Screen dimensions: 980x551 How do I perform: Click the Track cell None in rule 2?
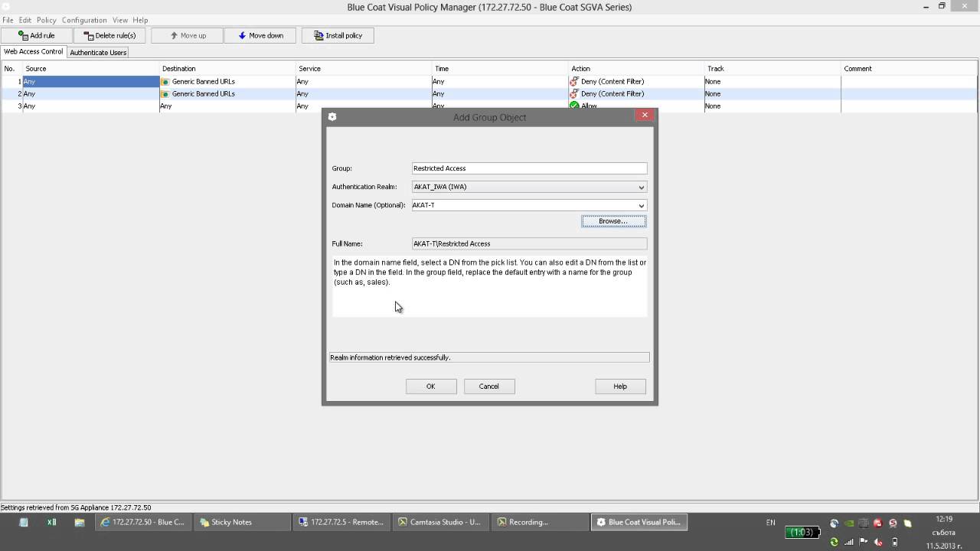point(772,93)
